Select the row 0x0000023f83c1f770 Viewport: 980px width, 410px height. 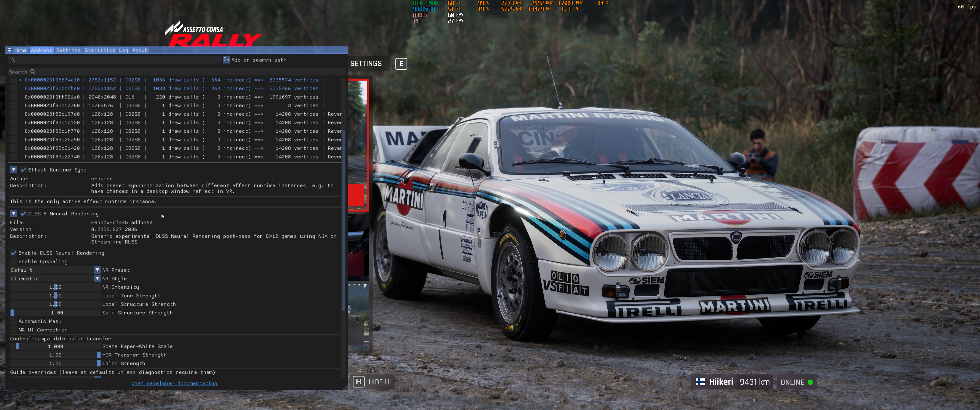tap(183, 131)
